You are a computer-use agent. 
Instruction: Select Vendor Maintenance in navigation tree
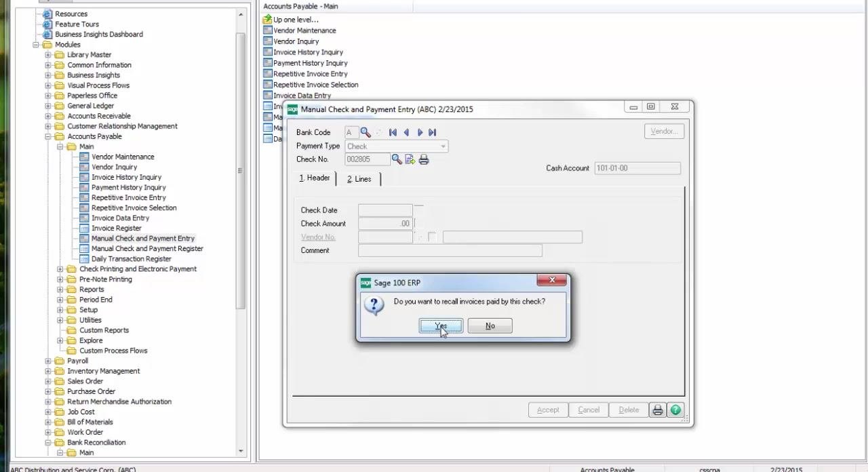[x=123, y=157]
